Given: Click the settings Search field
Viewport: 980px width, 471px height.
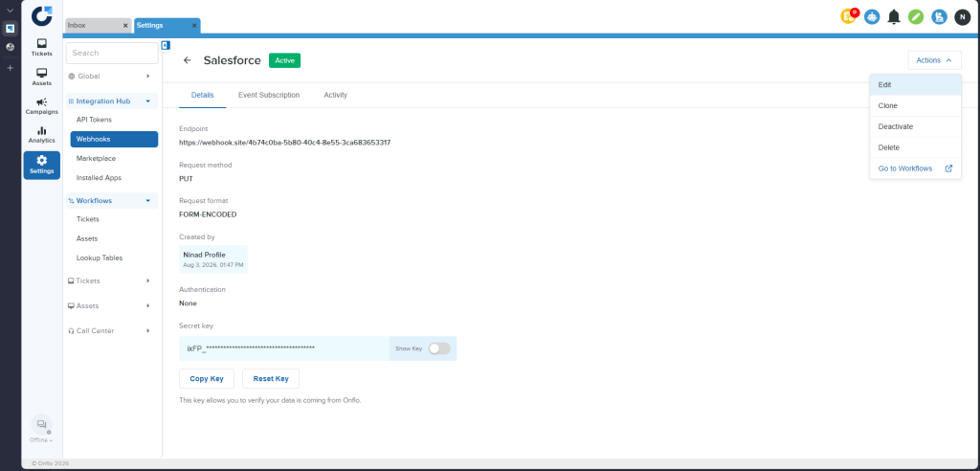Looking at the screenshot, I should pyautogui.click(x=112, y=54).
